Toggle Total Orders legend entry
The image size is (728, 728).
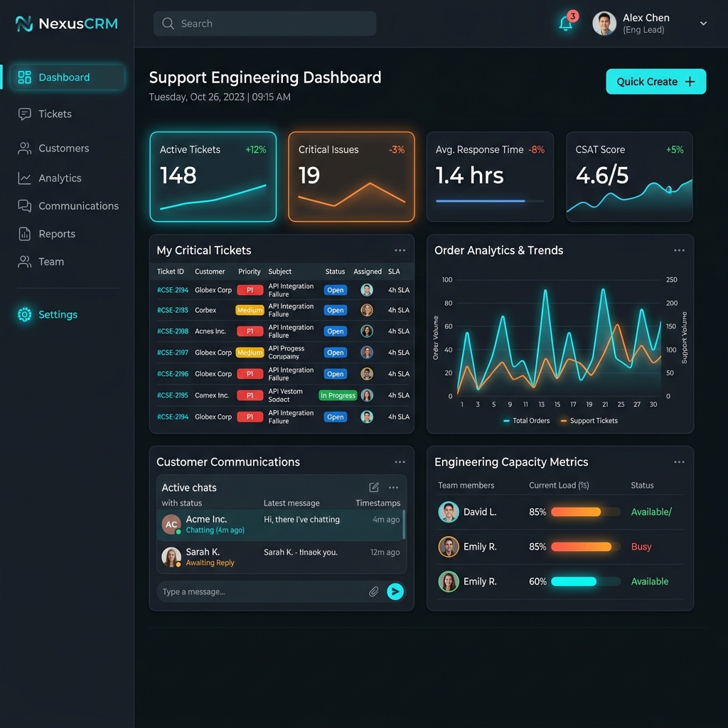point(527,421)
